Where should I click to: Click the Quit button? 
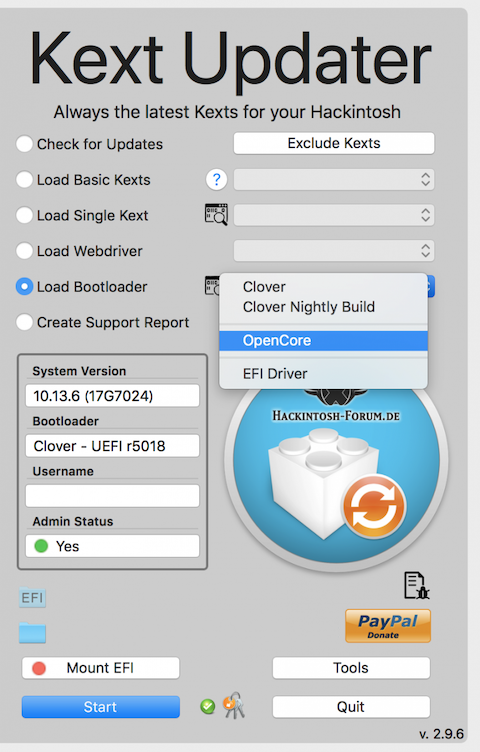(351, 707)
